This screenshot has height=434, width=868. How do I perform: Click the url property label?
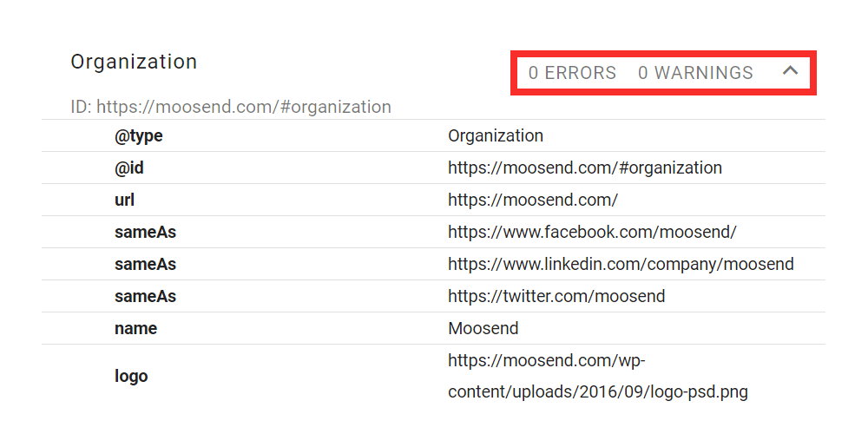124,200
